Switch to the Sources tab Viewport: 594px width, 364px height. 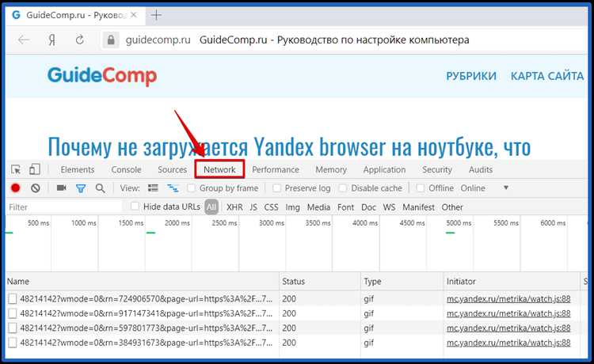[x=173, y=169]
